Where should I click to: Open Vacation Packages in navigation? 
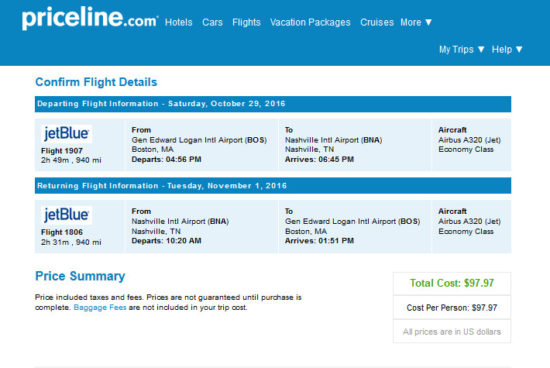point(310,22)
